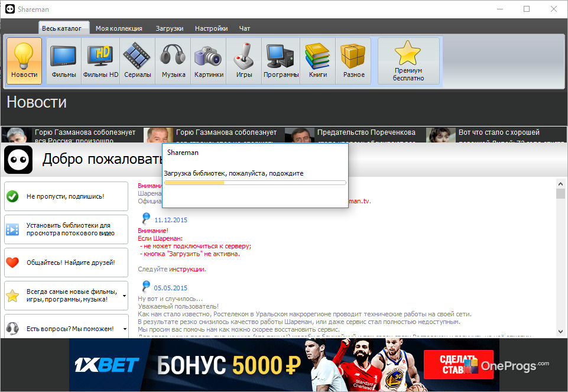Click Всегда самые новые фильмы button

66,296
